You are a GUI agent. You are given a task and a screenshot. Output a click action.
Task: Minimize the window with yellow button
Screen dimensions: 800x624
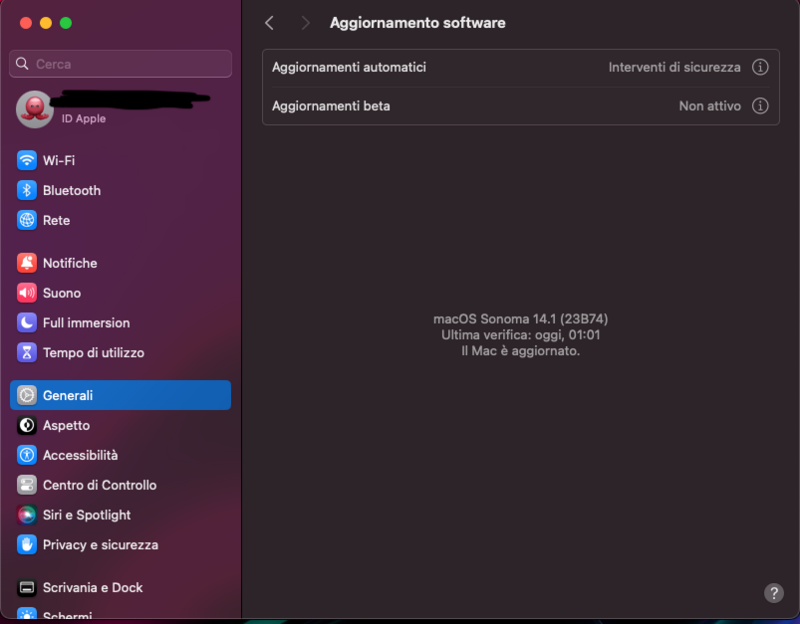tap(46, 23)
